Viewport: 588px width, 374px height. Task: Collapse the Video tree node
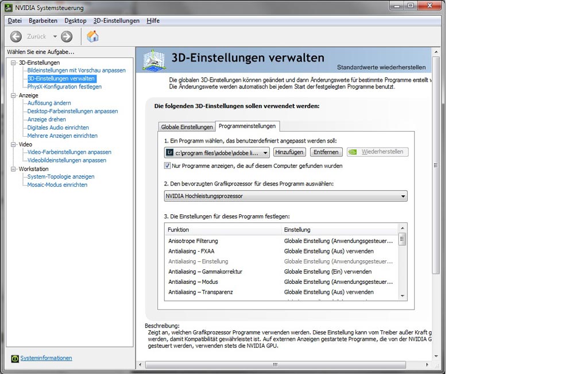tap(14, 144)
